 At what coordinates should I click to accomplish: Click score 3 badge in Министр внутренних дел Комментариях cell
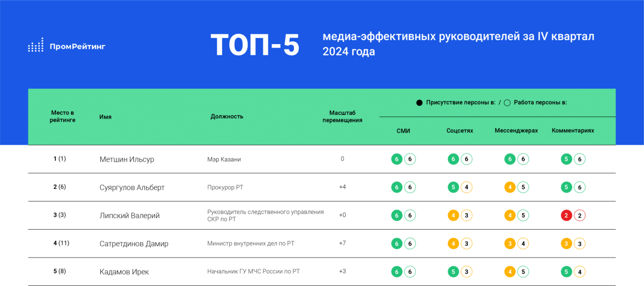566,244
